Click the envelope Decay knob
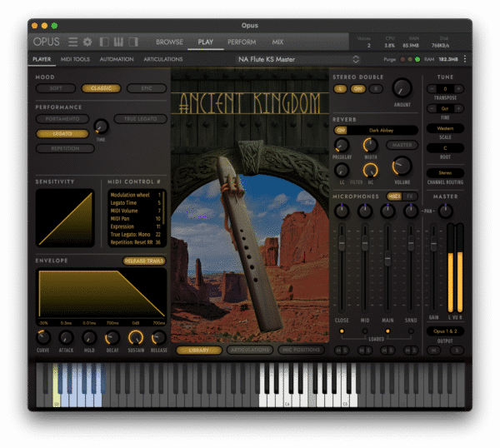 pyautogui.click(x=112, y=338)
